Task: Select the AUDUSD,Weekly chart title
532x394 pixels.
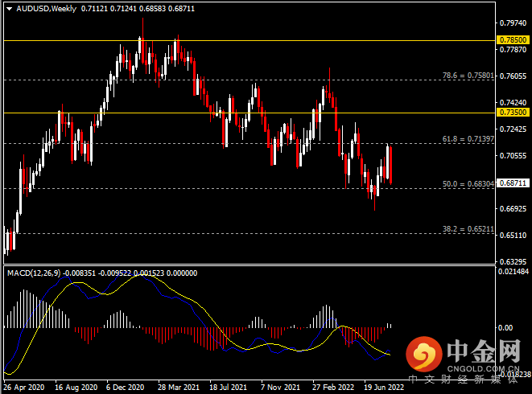Action: click(46, 9)
